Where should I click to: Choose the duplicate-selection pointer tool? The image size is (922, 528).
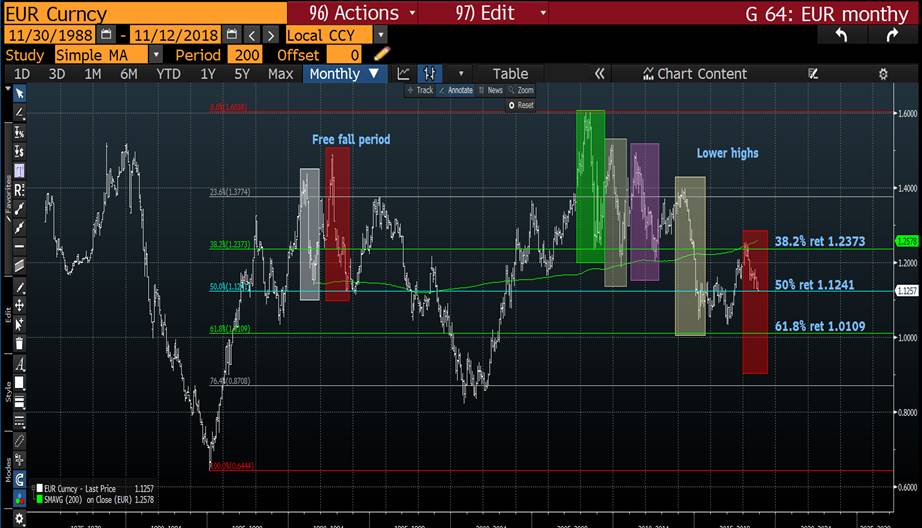pos(19,324)
